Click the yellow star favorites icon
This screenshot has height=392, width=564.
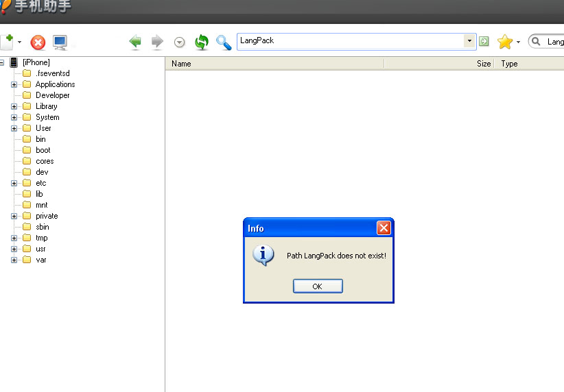coord(505,42)
